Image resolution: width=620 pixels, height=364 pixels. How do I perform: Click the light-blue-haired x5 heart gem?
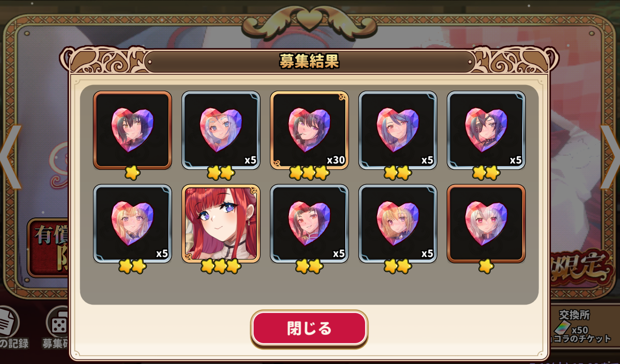(221, 130)
